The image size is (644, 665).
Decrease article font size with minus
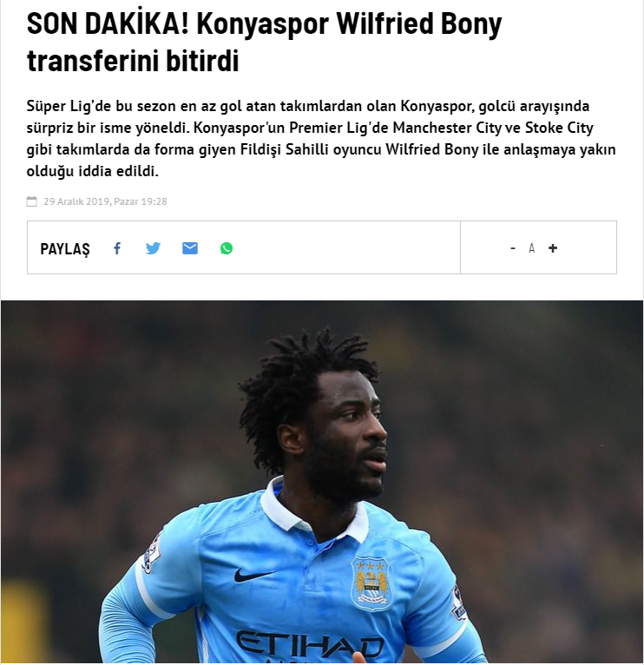513,248
